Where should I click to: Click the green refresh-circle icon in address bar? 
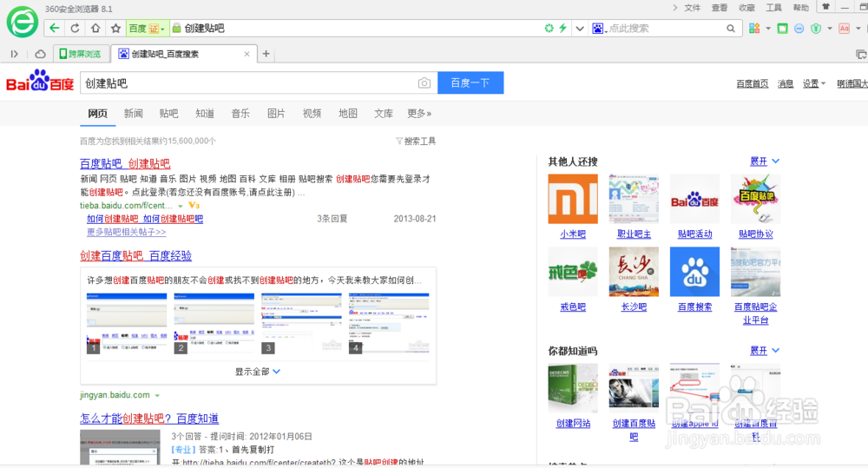(x=549, y=29)
